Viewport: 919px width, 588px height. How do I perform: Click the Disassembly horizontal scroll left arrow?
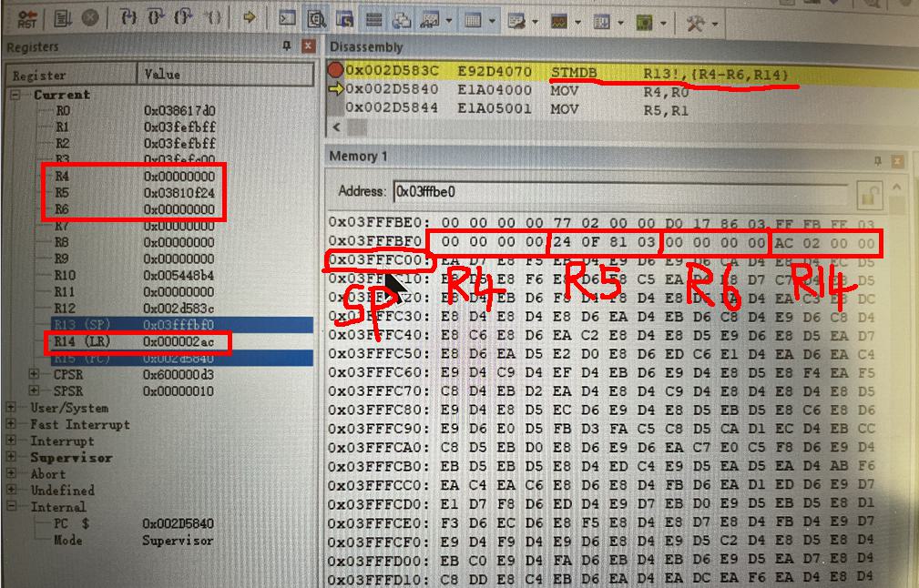click(336, 127)
